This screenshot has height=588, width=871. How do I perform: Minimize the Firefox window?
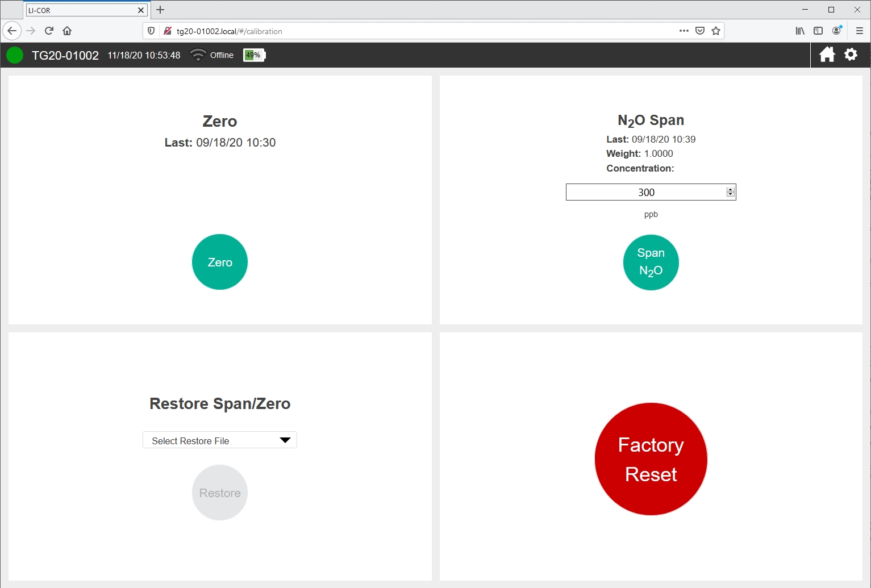pos(805,10)
